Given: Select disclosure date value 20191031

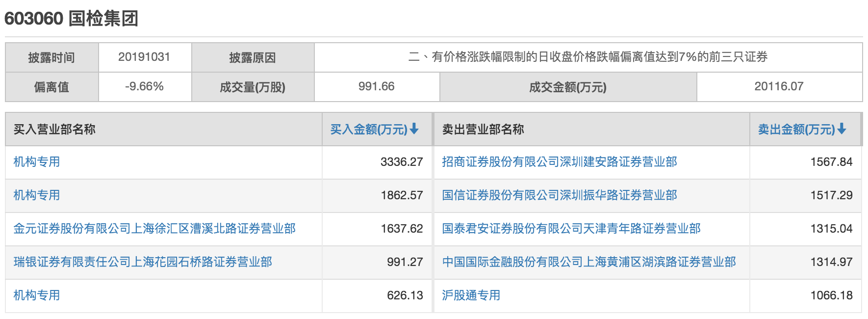Looking at the screenshot, I should tap(144, 57).
